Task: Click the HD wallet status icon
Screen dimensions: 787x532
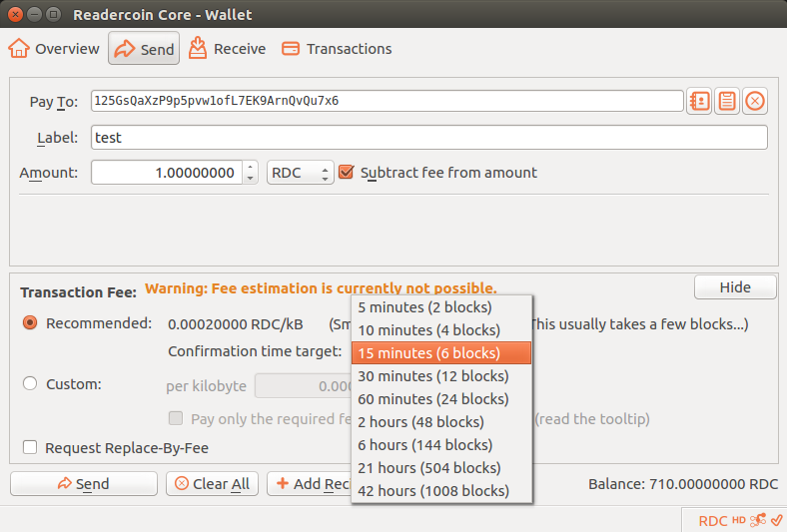Action: click(739, 520)
